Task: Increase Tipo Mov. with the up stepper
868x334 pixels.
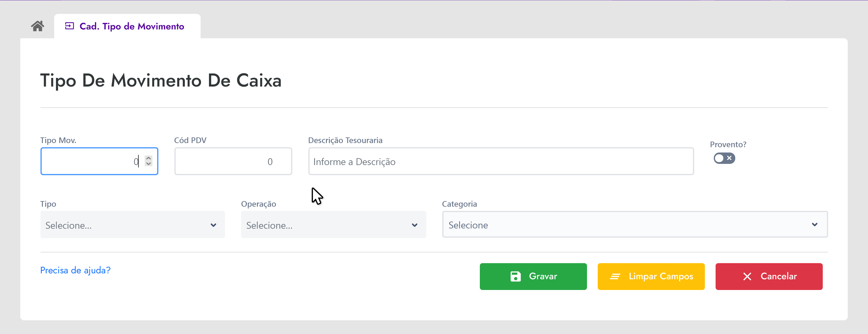Action: [x=148, y=158]
